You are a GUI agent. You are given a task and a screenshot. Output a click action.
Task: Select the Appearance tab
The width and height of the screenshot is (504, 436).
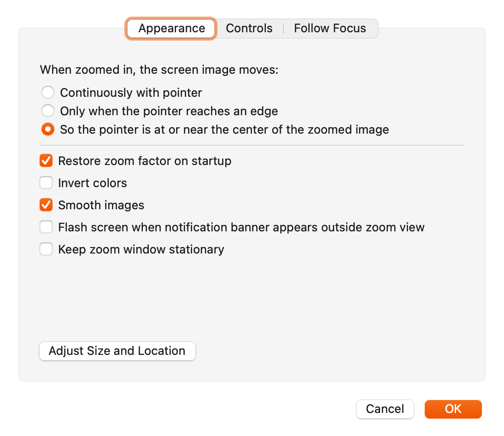point(171,28)
